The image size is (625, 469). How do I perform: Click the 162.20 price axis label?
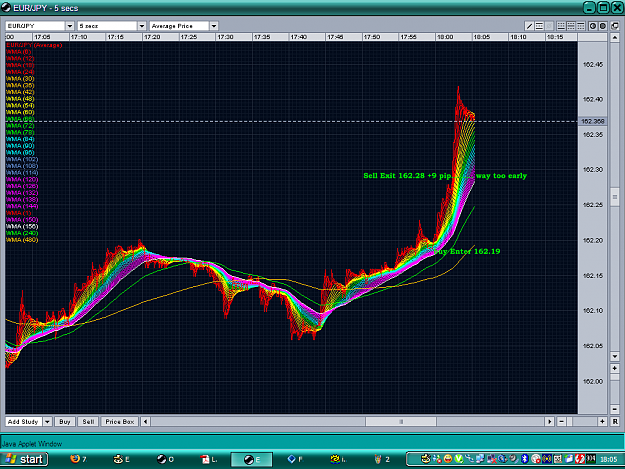click(x=593, y=240)
